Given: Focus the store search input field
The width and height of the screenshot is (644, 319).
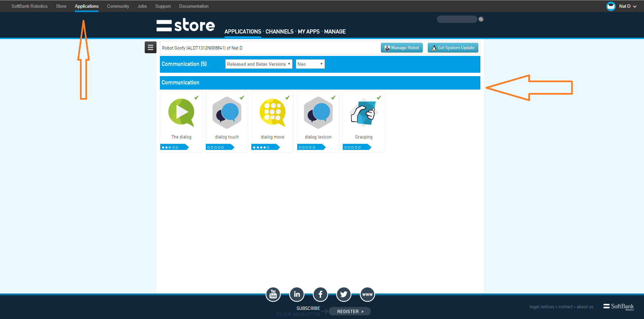Looking at the screenshot, I should [457, 19].
